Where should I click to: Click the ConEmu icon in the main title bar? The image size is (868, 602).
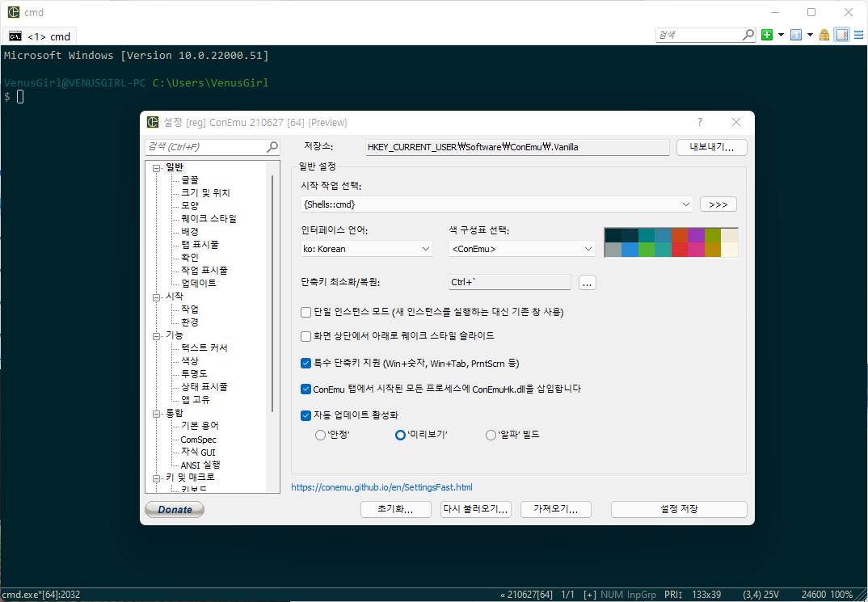13,12
